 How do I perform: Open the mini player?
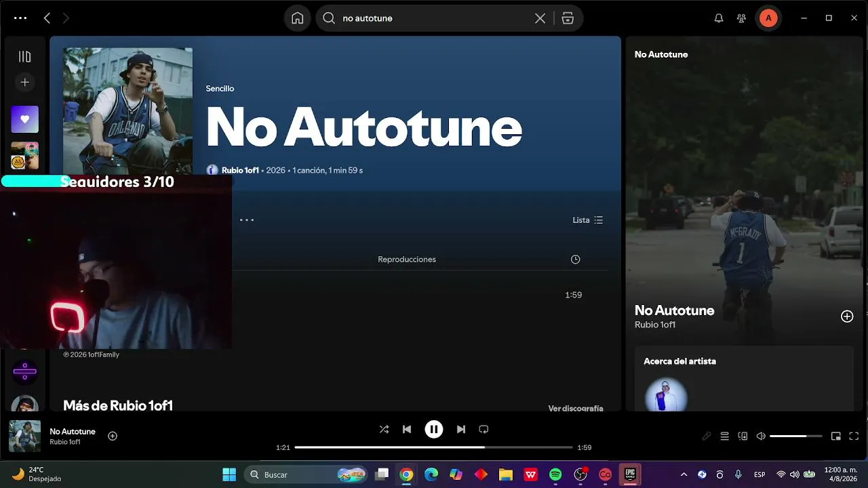836,436
